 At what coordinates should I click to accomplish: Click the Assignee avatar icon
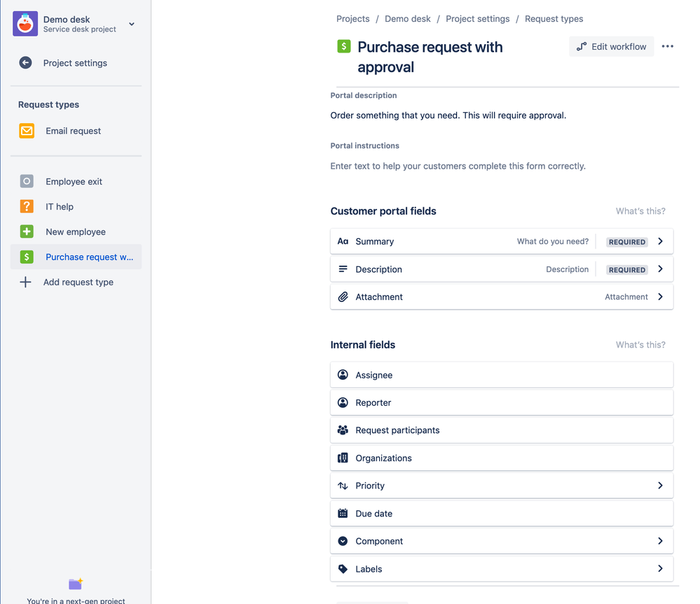coord(343,374)
